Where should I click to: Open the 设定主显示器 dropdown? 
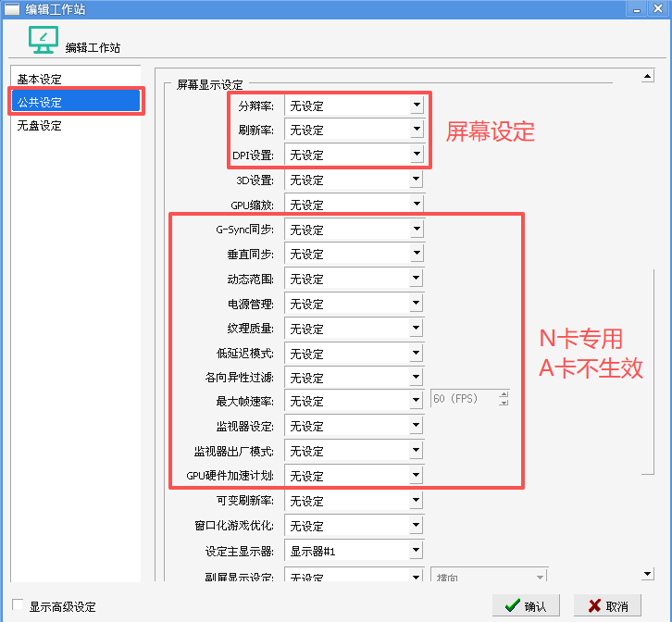click(354, 551)
